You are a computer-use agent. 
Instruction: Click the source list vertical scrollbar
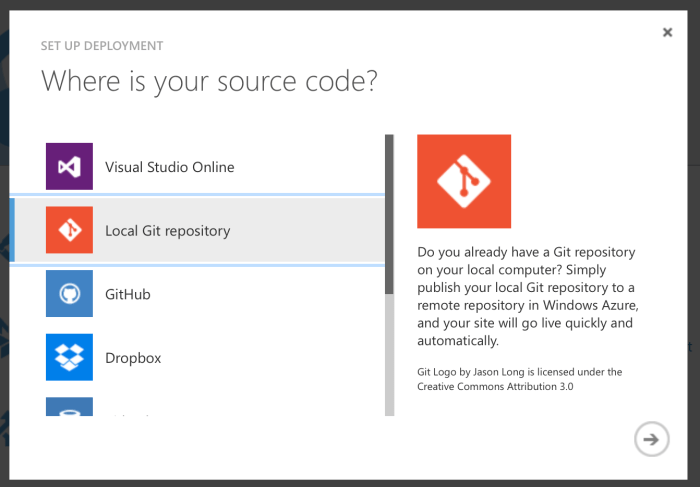(x=389, y=214)
